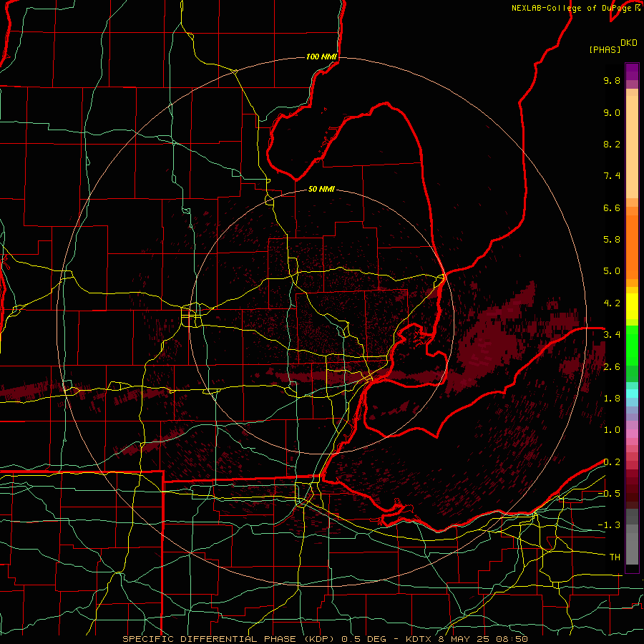
Task: Pick the cyan segment of the color bar
Action: pyautogui.click(x=632, y=394)
